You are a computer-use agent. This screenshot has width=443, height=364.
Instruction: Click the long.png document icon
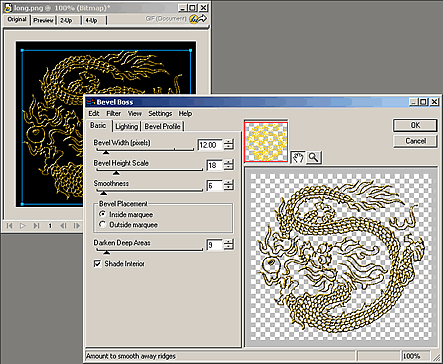click(8, 8)
